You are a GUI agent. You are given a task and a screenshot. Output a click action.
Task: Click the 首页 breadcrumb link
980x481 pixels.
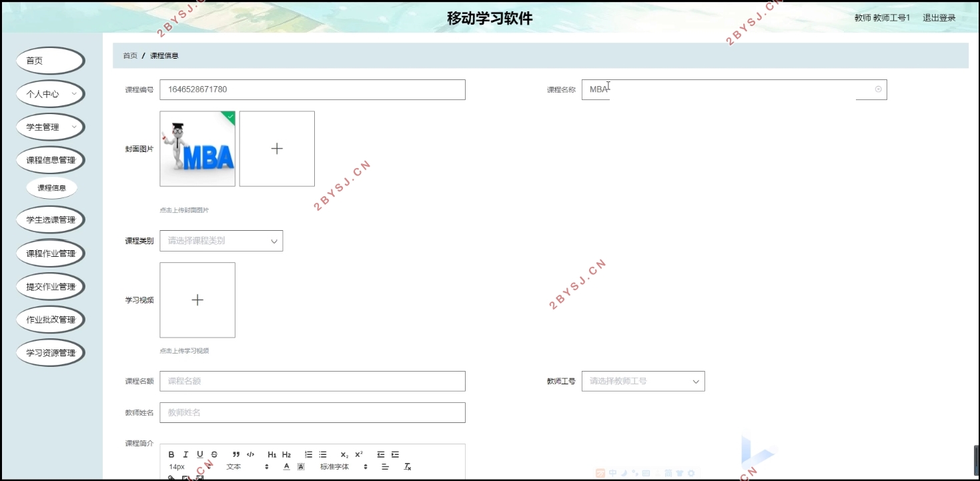click(x=130, y=56)
